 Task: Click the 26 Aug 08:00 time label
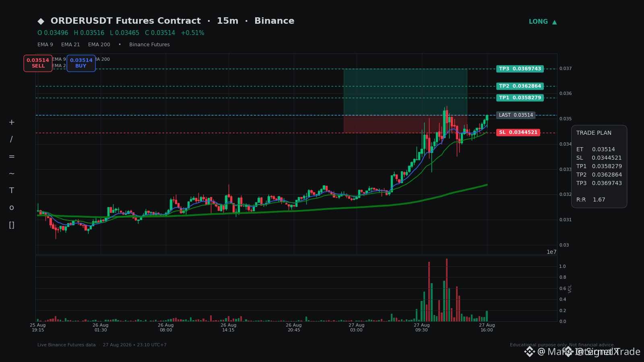click(166, 328)
